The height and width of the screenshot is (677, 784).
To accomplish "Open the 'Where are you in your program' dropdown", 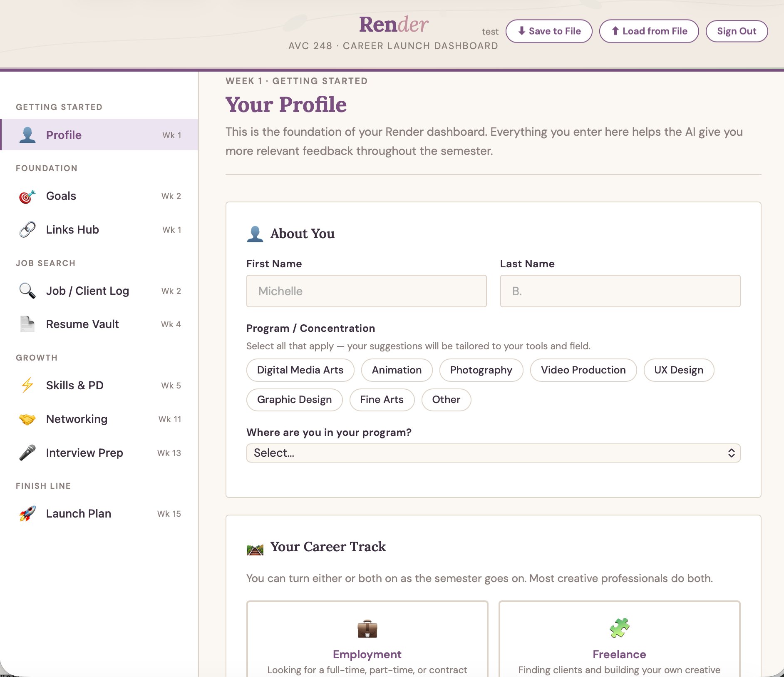I will [x=494, y=453].
